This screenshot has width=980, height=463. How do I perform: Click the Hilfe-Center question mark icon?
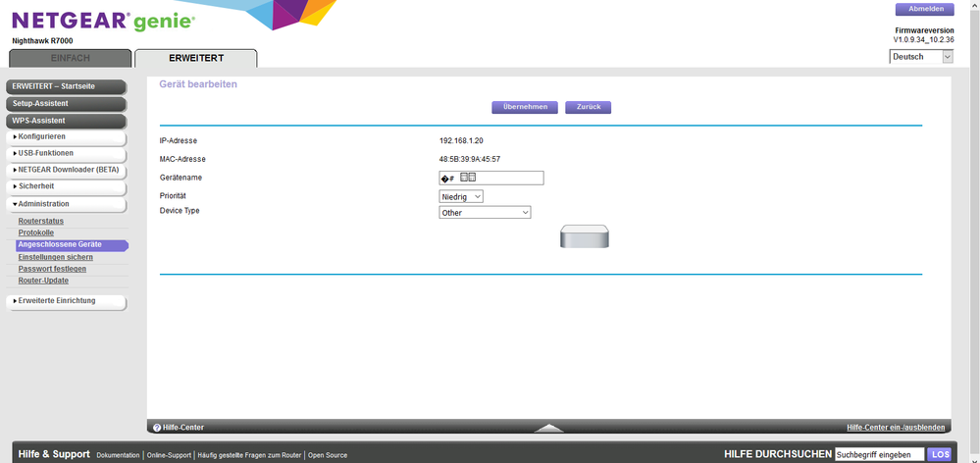coord(157,428)
